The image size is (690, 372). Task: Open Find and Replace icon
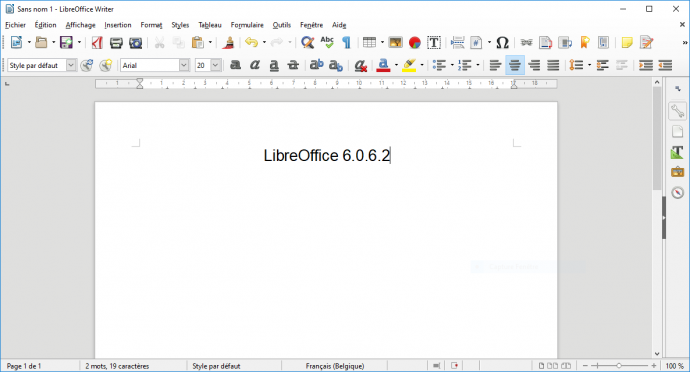click(307, 43)
